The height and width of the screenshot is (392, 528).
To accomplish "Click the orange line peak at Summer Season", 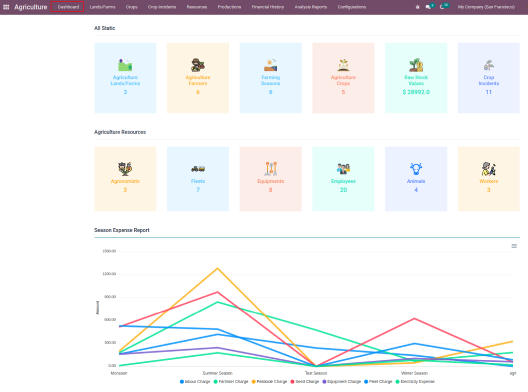I will [218, 268].
